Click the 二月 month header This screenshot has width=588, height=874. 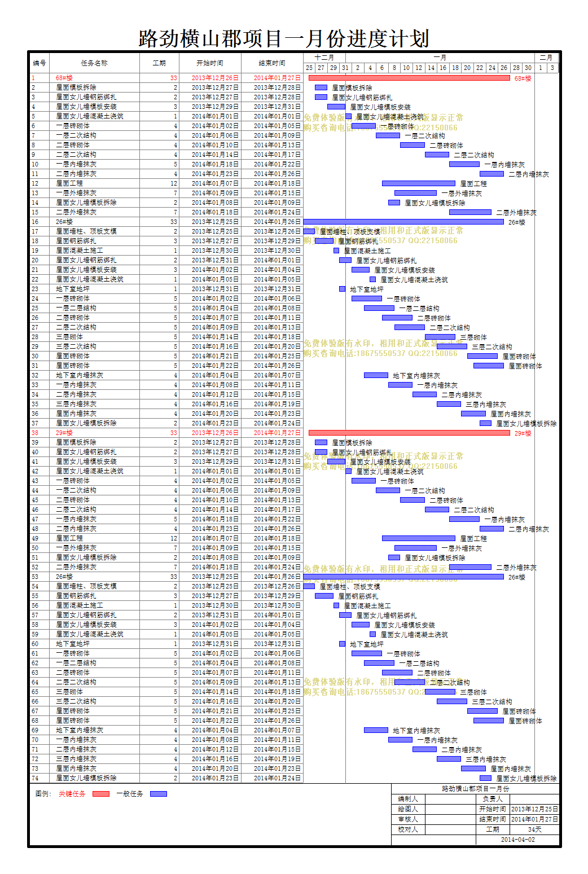click(x=546, y=58)
